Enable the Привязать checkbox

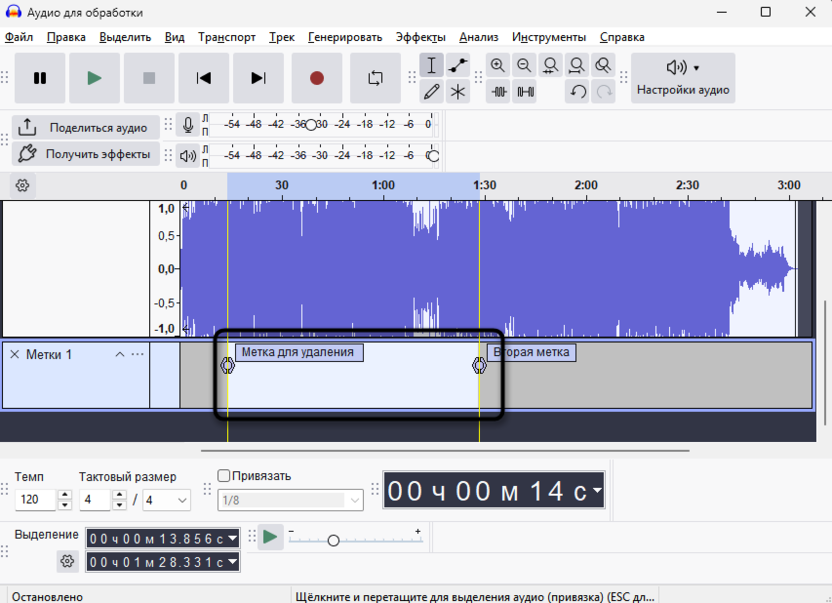[224, 476]
